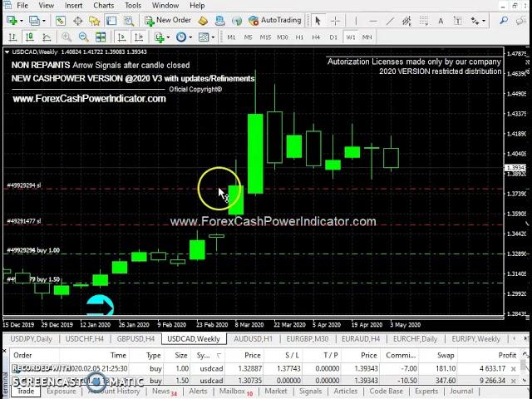Set timeframe to MN

[x=367, y=37]
